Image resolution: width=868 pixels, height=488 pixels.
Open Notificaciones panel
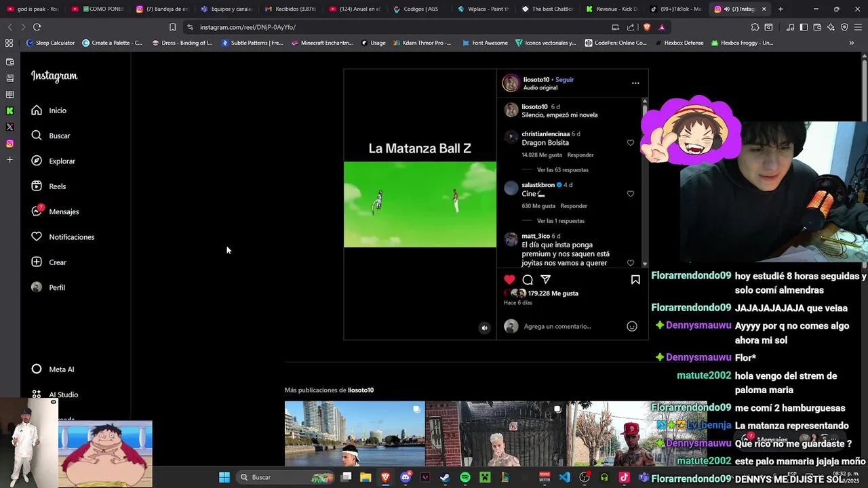coord(62,237)
